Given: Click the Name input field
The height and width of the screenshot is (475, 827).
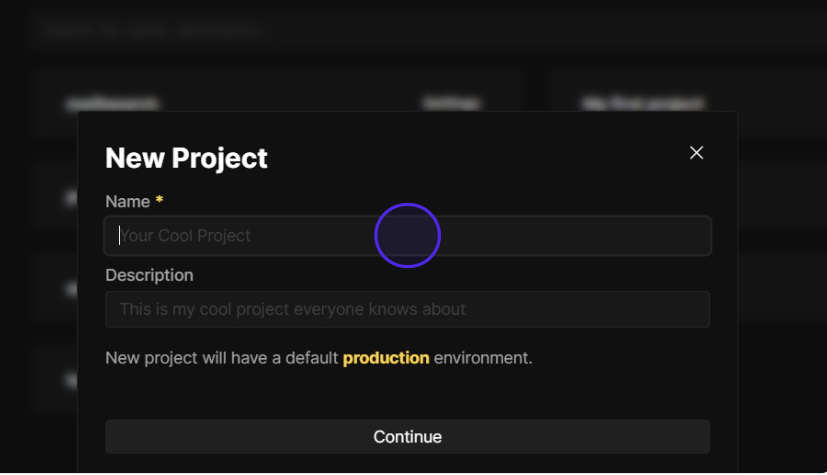Looking at the screenshot, I should pos(407,236).
